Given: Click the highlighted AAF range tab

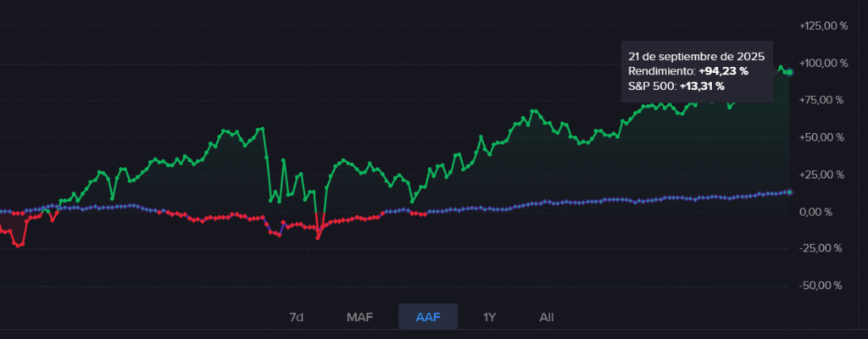Looking at the screenshot, I should (x=428, y=317).
